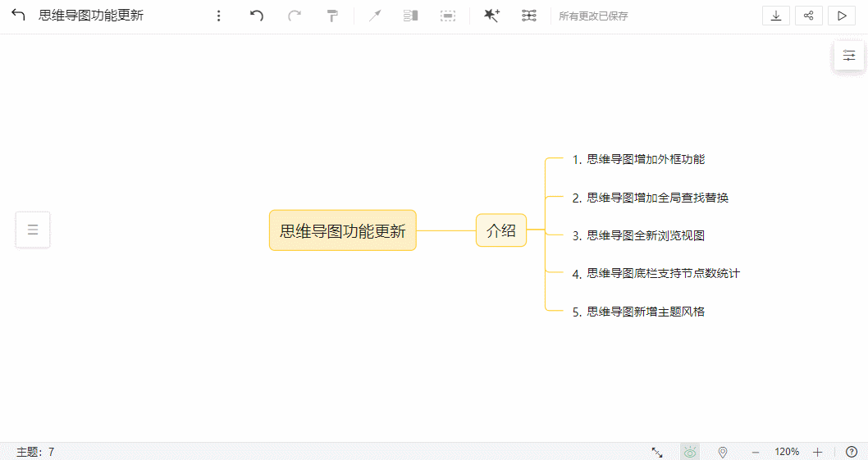Select the format painter tool
Viewport: 868px width, 460px height.
pyautogui.click(x=332, y=16)
